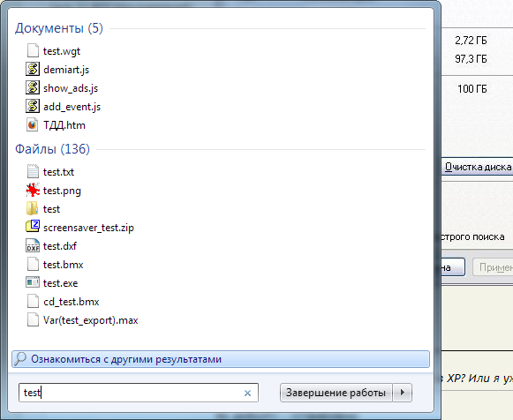Open the shutdown options arrow menu
Screen dimensions: 513x420
click(x=403, y=393)
